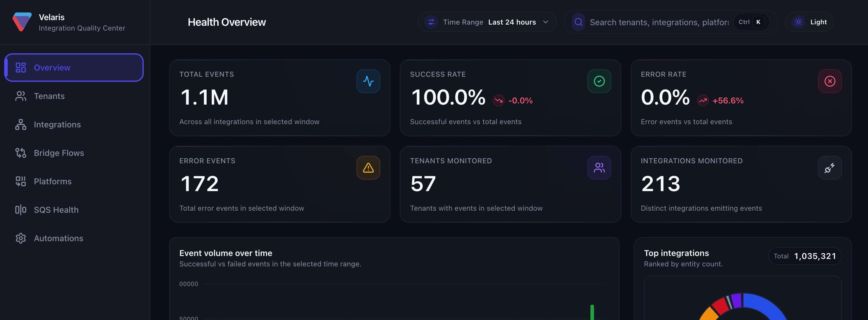Screen dimensions: 868x320
Task: Collapse the Overview navigation item
Action: pyautogui.click(x=74, y=67)
